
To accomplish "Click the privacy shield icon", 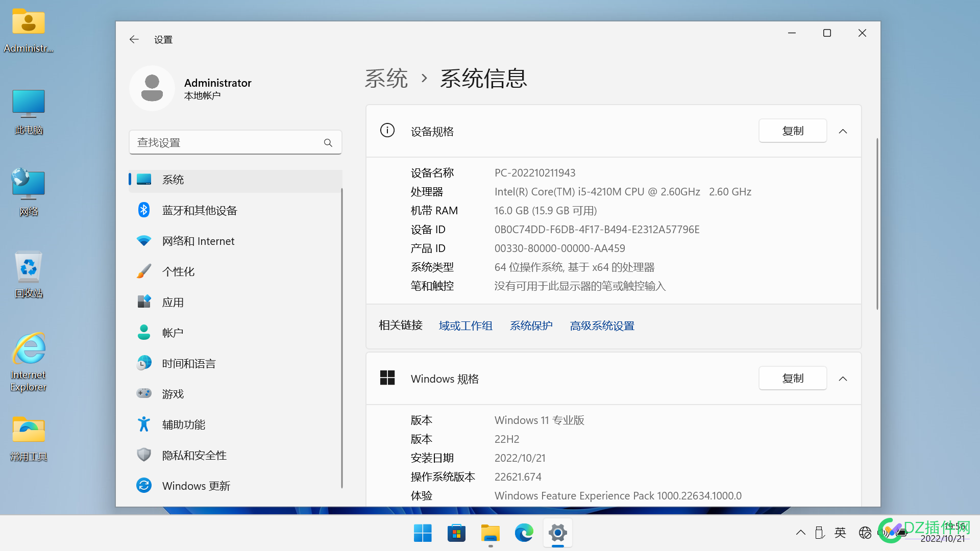I will pos(144,455).
